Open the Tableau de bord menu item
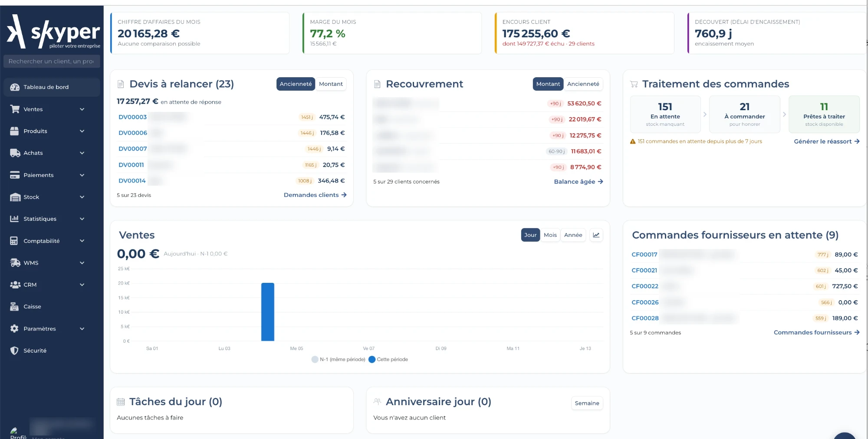The width and height of the screenshot is (868, 439). (52, 87)
